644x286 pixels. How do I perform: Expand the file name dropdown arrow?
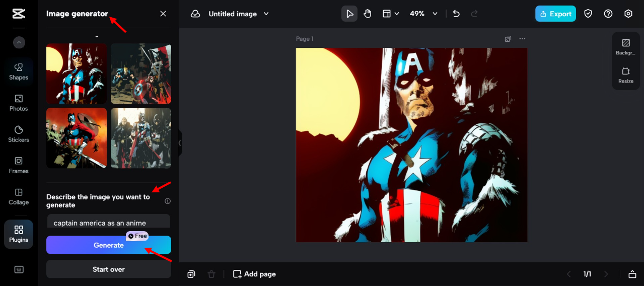pos(266,14)
